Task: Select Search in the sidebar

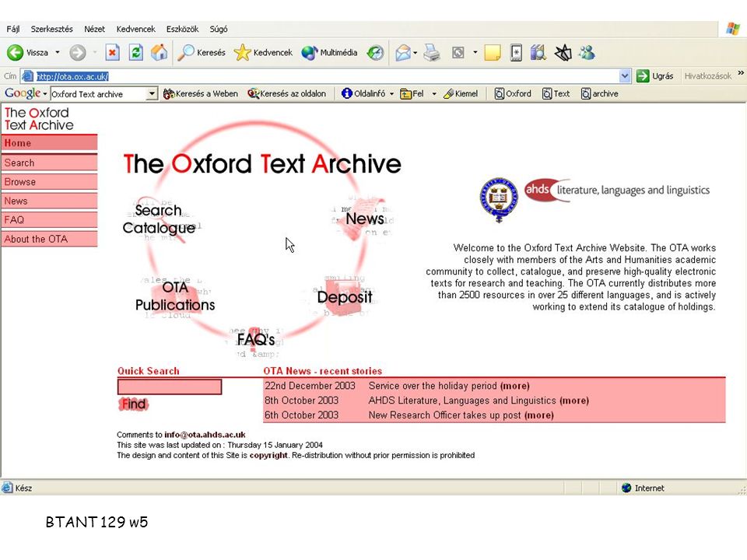Action: click(49, 163)
